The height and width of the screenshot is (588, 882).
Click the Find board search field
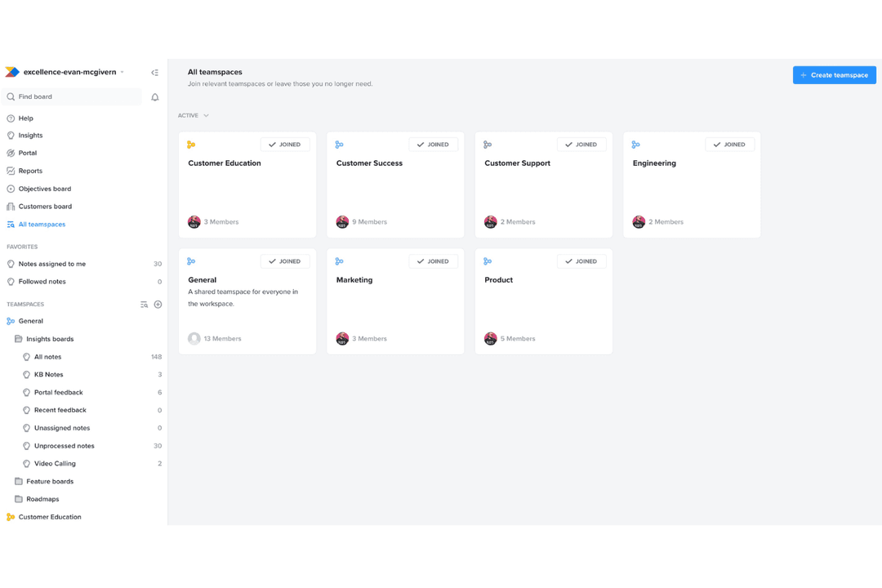tap(72, 97)
